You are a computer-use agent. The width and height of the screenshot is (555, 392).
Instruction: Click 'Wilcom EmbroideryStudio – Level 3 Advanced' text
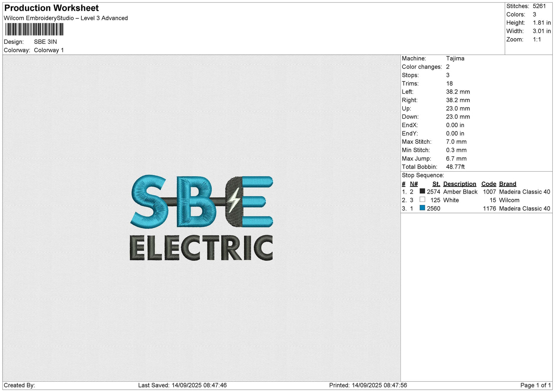pyautogui.click(x=66, y=18)
